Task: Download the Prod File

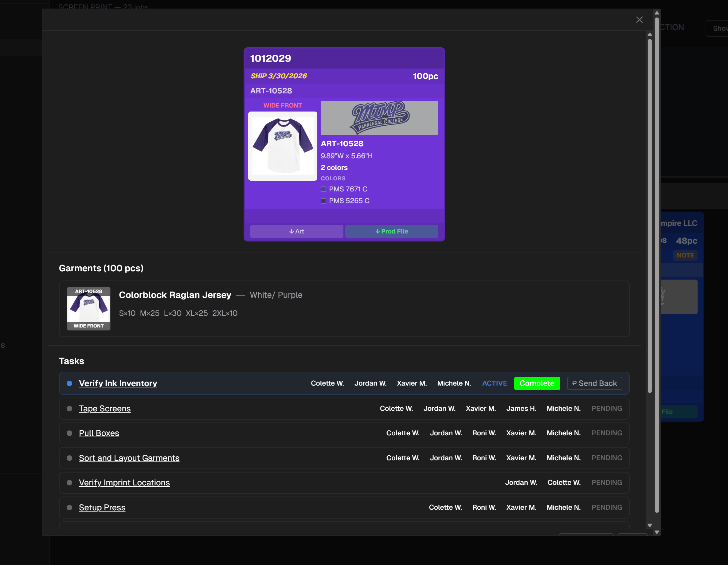Action: [x=391, y=231]
